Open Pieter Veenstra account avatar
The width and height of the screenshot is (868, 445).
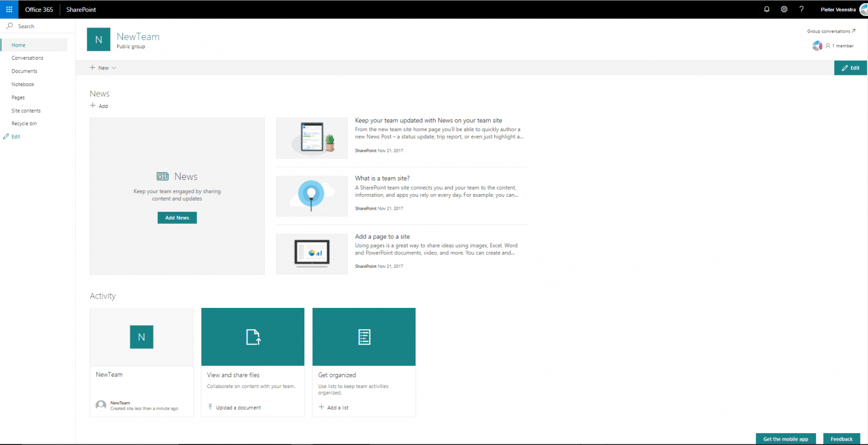tap(864, 9)
